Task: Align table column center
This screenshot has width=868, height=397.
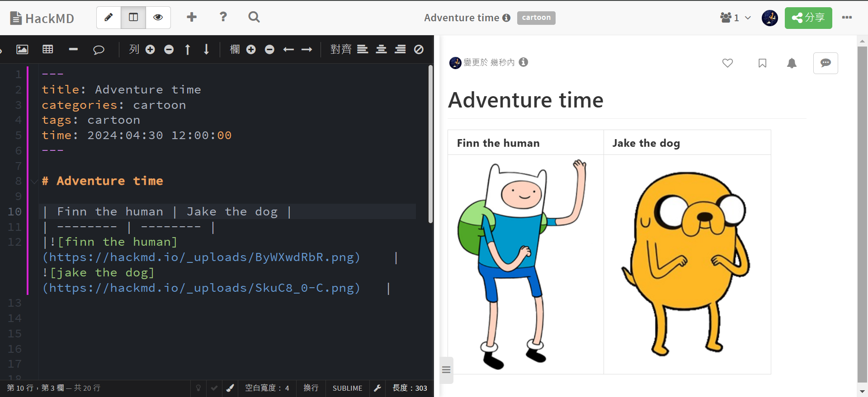Action: [382, 49]
